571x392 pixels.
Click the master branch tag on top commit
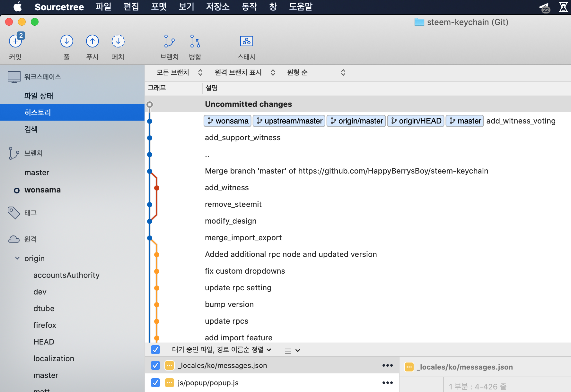click(465, 121)
